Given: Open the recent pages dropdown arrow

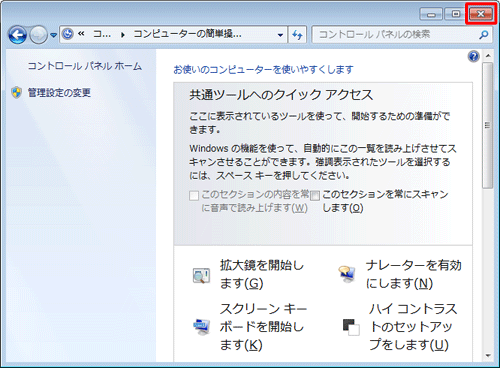Looking at the screenshot, I should 53,35.
